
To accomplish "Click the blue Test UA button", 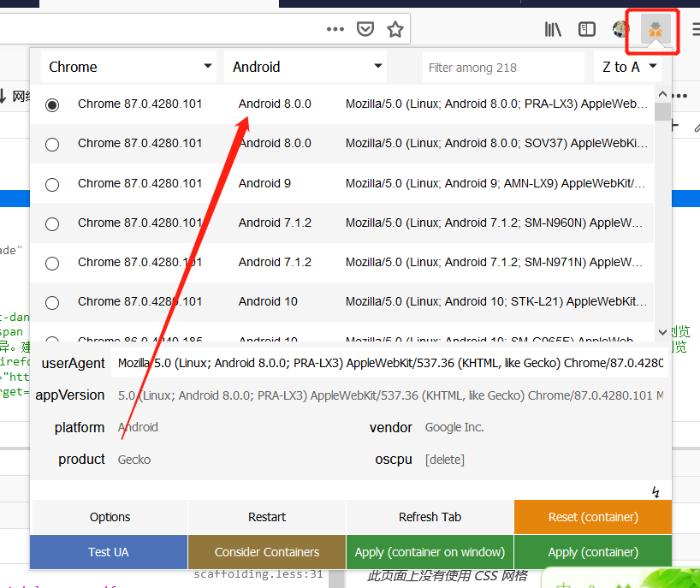I will point(109,552).
